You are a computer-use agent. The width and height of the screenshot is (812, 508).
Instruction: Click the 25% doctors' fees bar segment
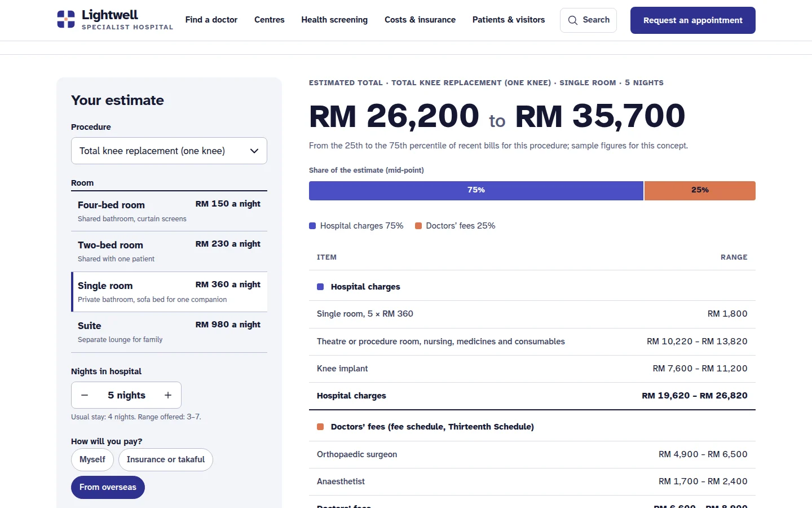click(x=700, y=191)
